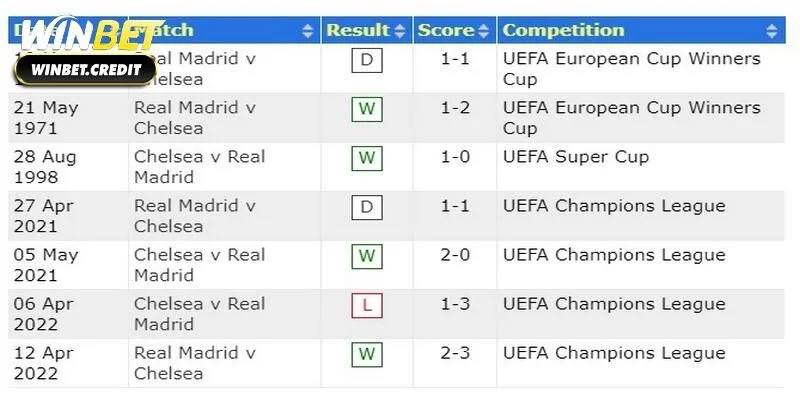Image resolution: width=800 pixels, height=400 pixels.
Task: Click the Result column sort arrows
Action: click(x=400, y=31)
